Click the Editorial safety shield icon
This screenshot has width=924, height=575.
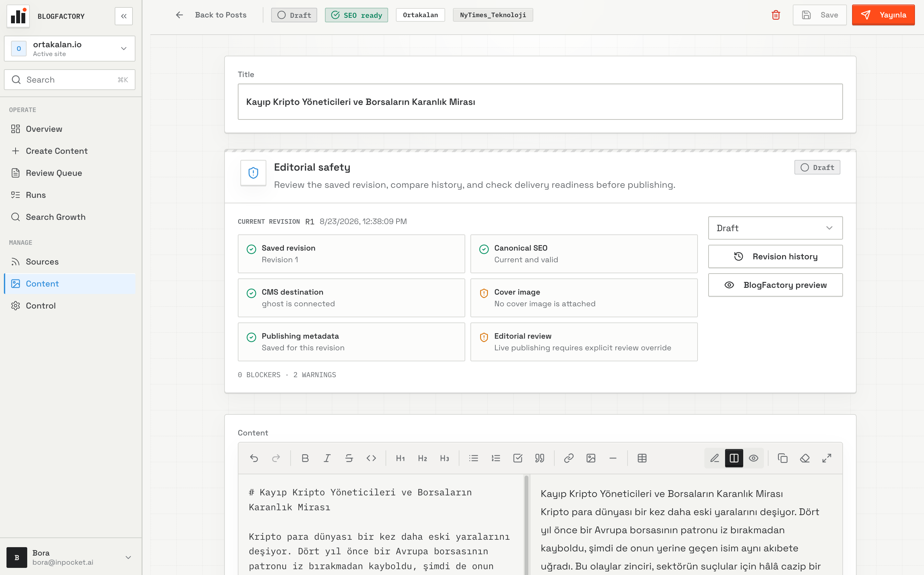pyautogui.click(x=253, y=173)
